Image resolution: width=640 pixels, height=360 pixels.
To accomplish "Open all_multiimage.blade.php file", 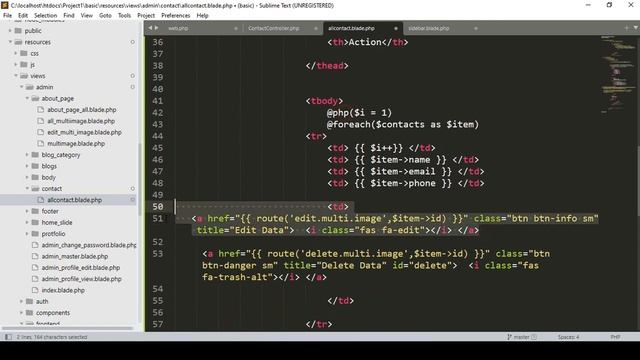I will click(81, 121).
